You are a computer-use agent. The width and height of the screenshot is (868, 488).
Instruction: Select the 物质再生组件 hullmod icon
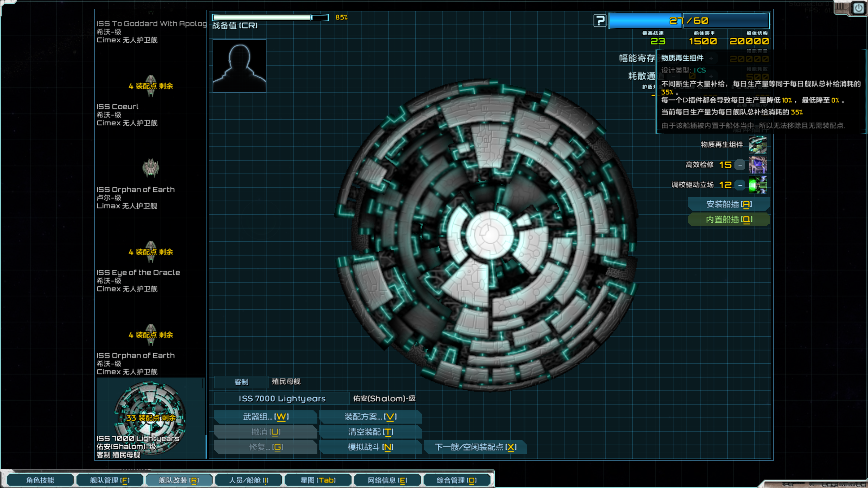[758, 144]
